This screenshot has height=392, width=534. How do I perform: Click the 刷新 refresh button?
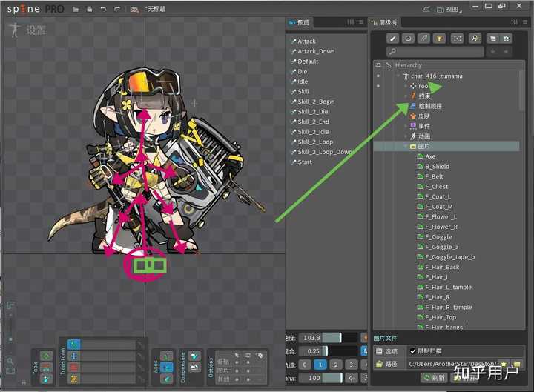pyautogui.click(x=434, y=378)
